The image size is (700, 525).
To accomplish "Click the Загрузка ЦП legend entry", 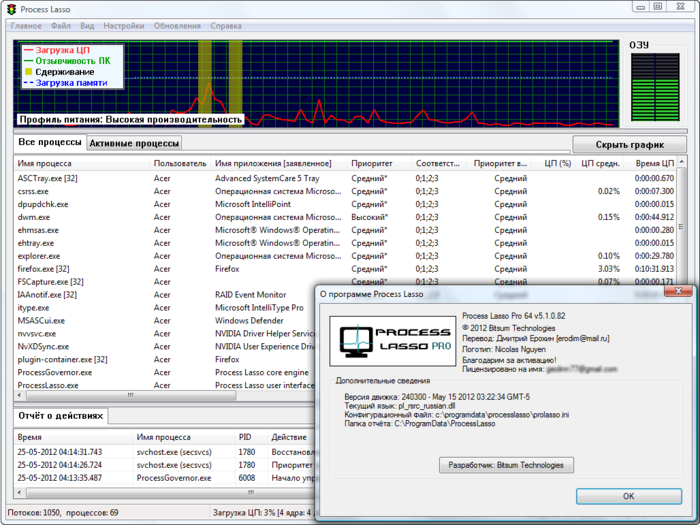I will (57, 50).
